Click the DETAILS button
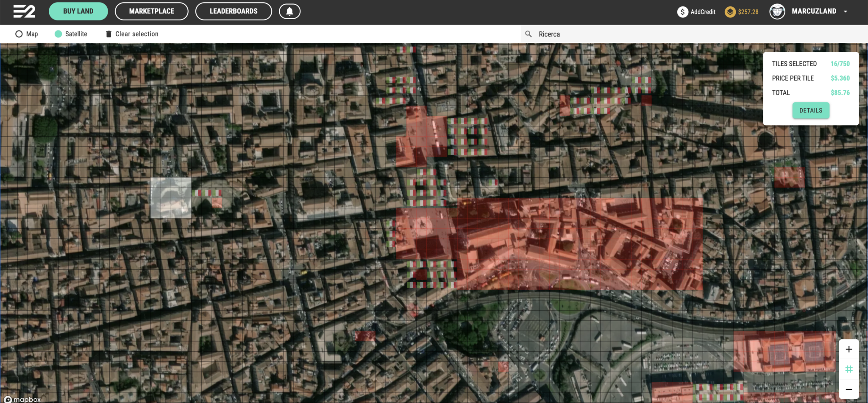Viewport: 868px width, 403px height. pos(811,110)
